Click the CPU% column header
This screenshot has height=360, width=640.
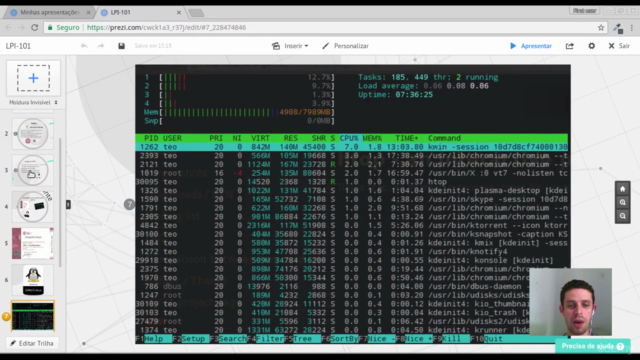click(349, 138)
